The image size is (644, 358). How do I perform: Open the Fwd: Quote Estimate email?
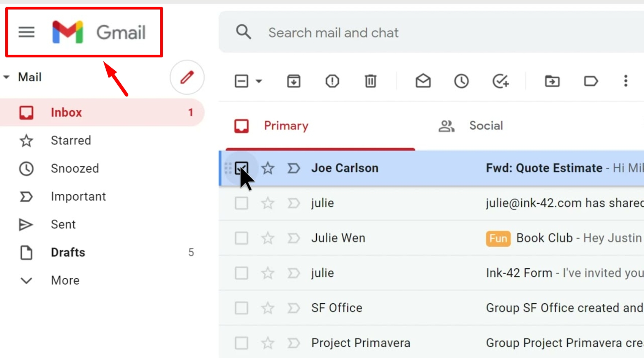(x=431, y=168)
